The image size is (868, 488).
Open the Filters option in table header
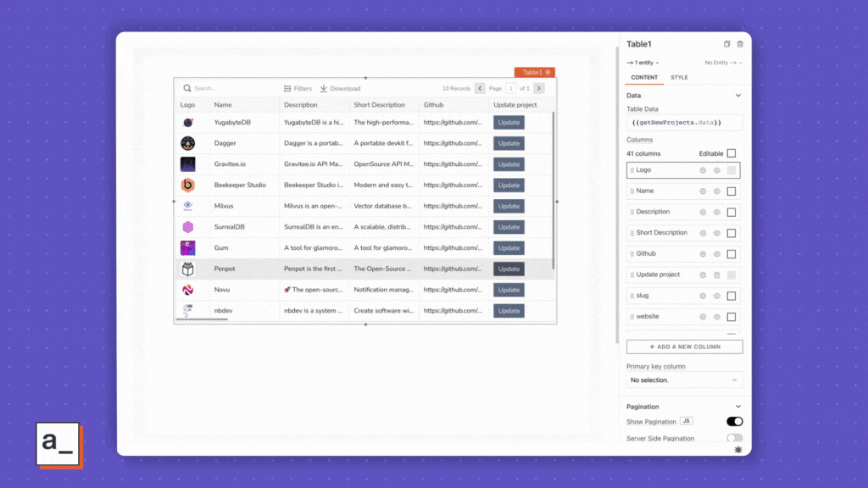[x=298, y=88]
